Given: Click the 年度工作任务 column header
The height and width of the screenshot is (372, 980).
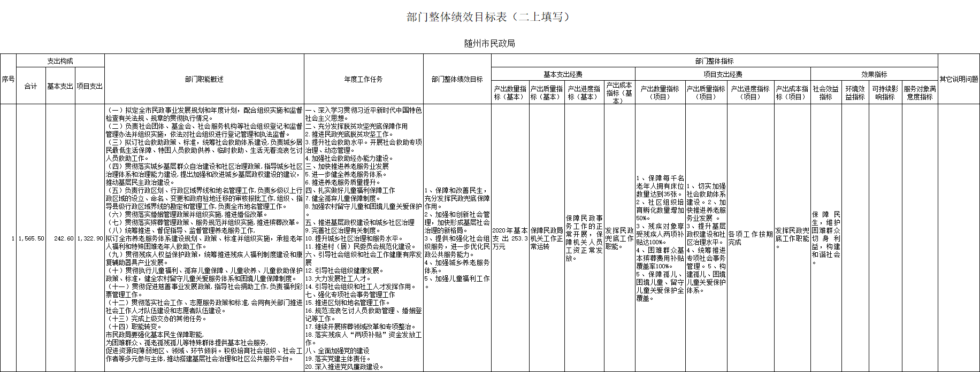Looking at the screenshot, I should pos(363,79).
